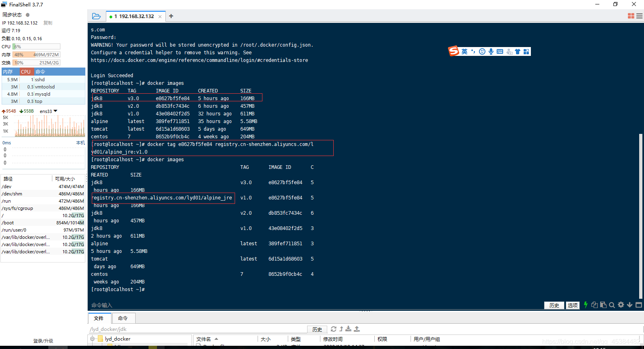Image resolution: width=644 pixels, height=349 pixels.
Task: Open terminal settings gear
Action: pyautogui.click(x=621, y=305)
